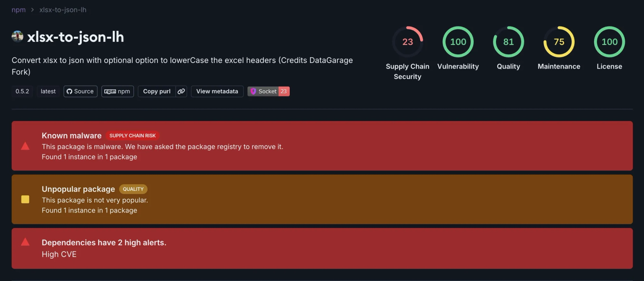
Task: Open the Unpopular package alert heading
Action: (x=78, y=189)
